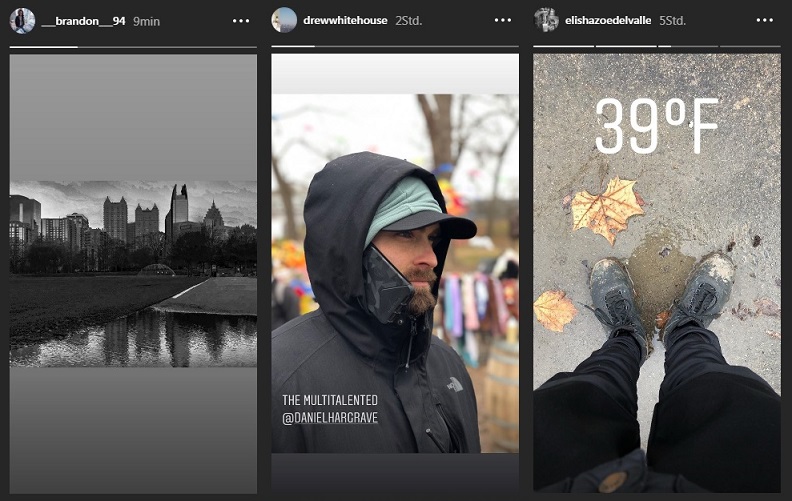Viewport: 792px width, 501px height.
Task: Jump to the first elishazoedelvalle story segment
Action: pos(564,46)
